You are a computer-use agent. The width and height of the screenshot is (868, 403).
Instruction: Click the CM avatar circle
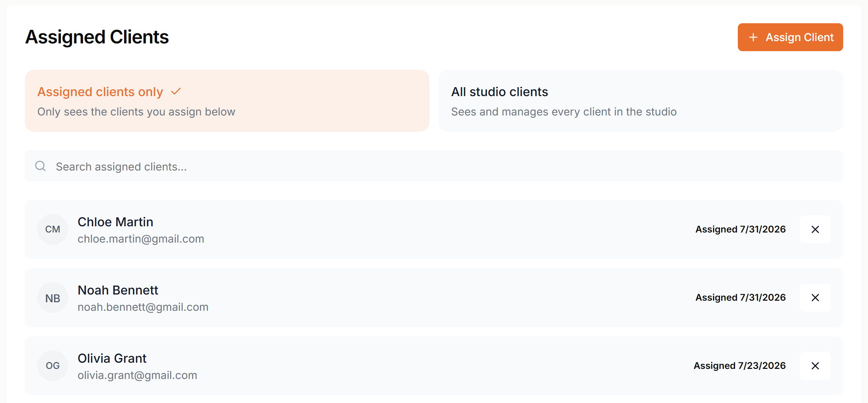pyautogui.click(x=53, y=229)
